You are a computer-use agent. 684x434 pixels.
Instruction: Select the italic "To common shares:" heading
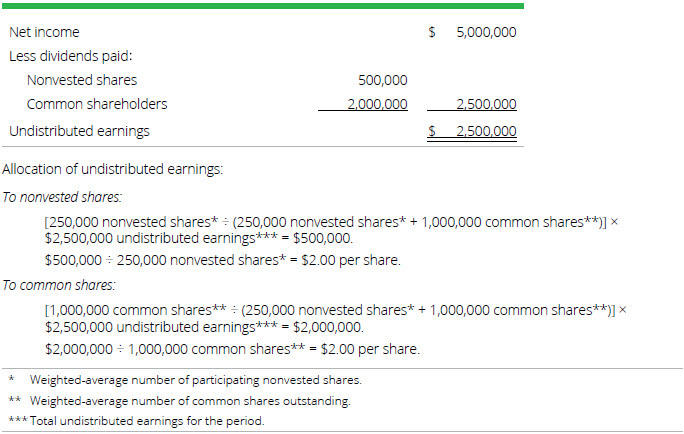pyautogui.click(x=58, y=285)
